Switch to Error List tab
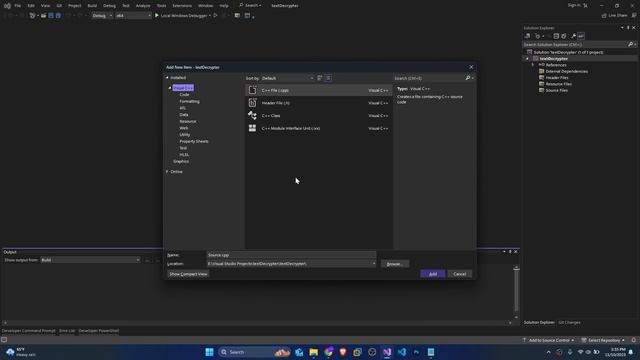The height and width of the screenshot is (360, 640). pos(67,331)
